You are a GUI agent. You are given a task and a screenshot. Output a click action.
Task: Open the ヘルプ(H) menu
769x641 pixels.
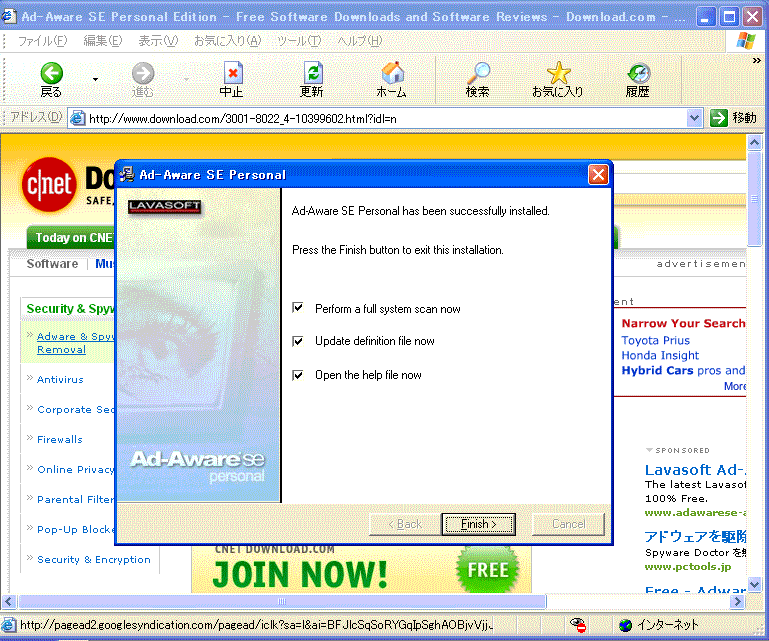[x=359, y=41]
